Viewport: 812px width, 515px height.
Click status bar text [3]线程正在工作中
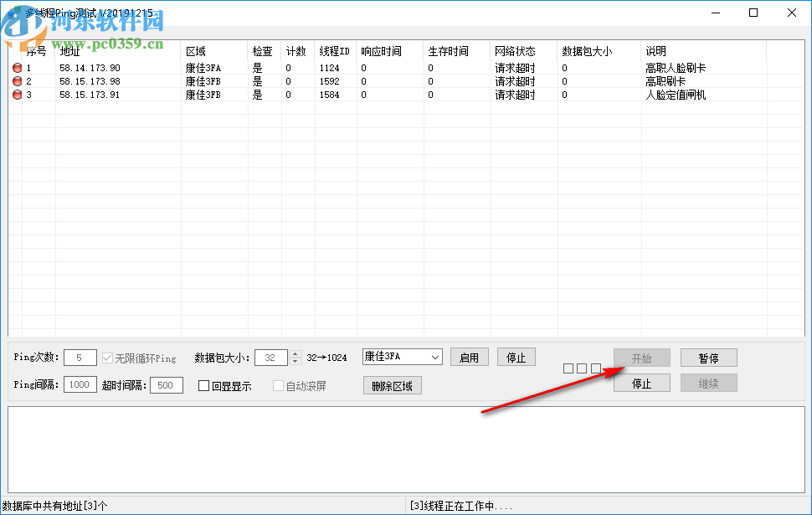click(x=461, y=506)
